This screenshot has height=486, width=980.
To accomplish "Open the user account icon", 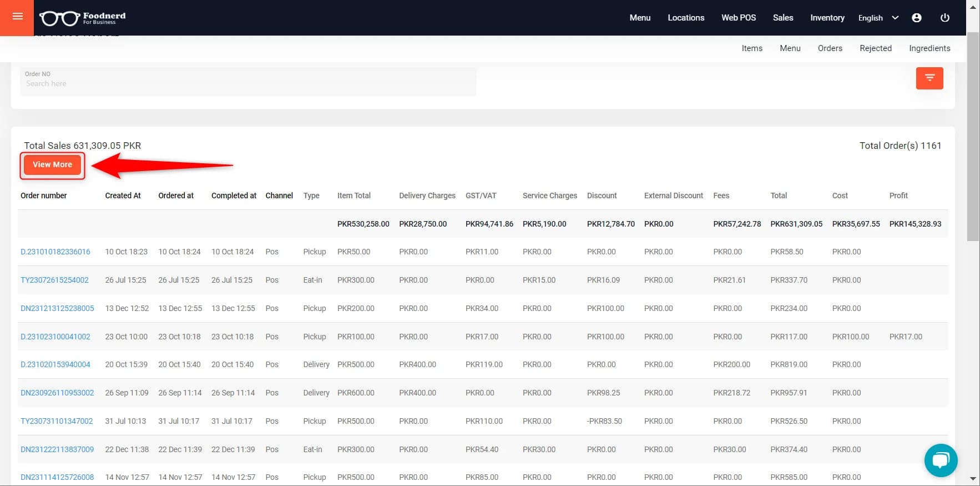I will [917, 18].
